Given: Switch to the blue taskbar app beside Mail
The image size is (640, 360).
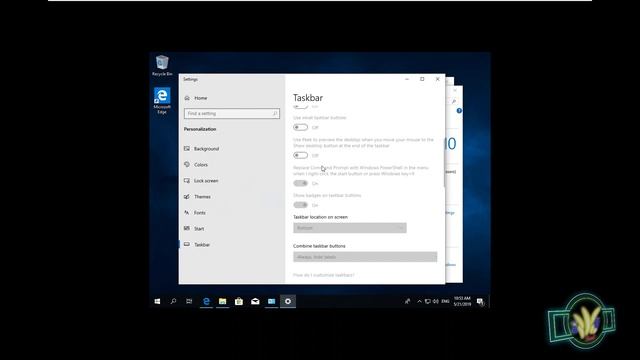Looking at the screenshot, I should pos(271,301).
